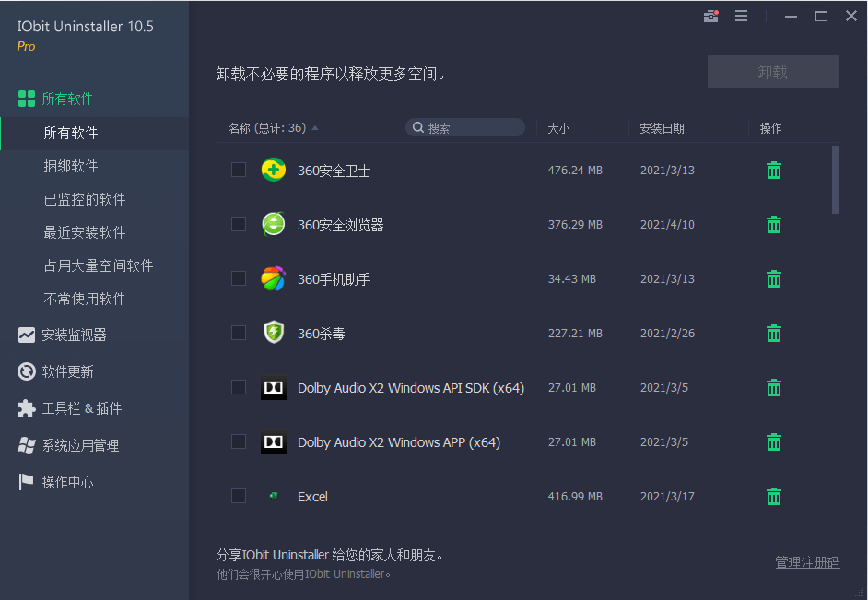Click the 系统应用管理 sidebar icon

coord(26,445)
